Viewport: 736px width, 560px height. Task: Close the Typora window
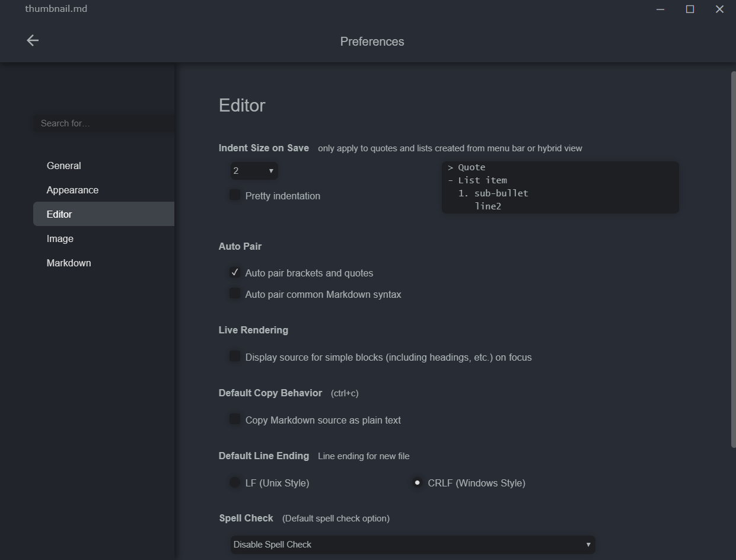coord(719,9)
